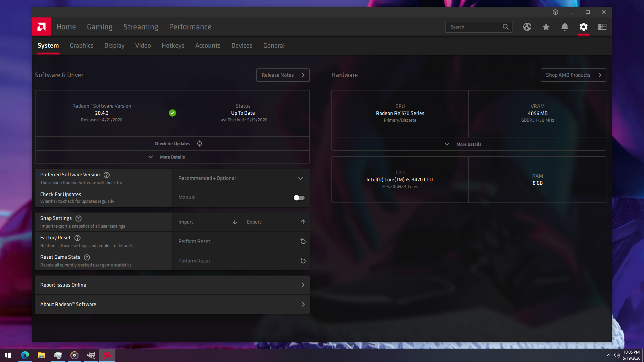644x362 pixels.
Task: Select the System settings tab
Action: tap(48, 46)
